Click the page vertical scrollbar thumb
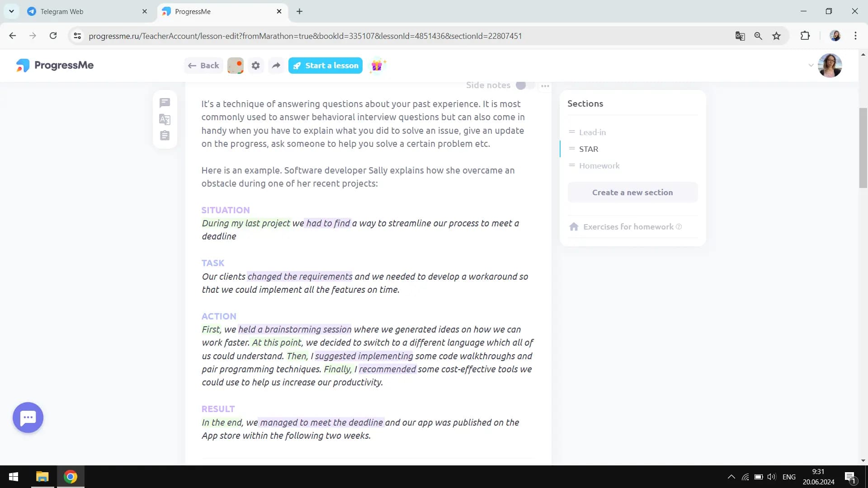 coord(863,148)
